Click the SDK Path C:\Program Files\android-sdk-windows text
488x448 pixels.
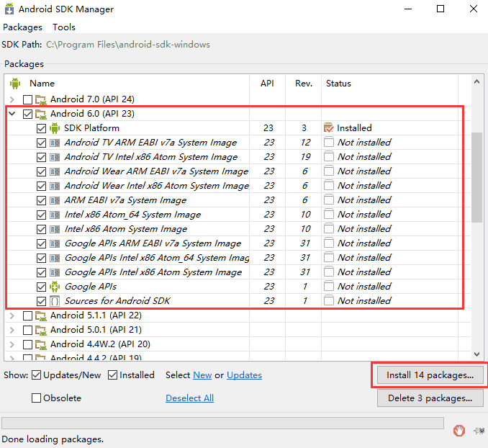pos(128,45)
